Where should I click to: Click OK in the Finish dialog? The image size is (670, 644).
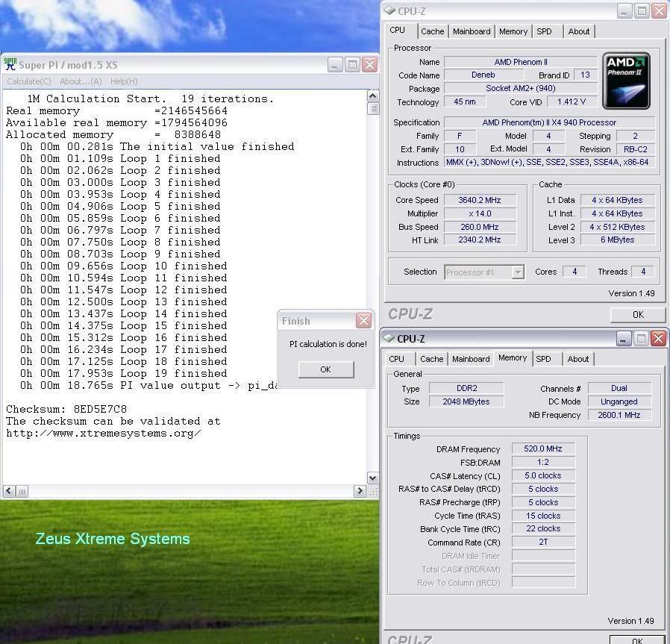pyautogui.click(x=326, y=369)
